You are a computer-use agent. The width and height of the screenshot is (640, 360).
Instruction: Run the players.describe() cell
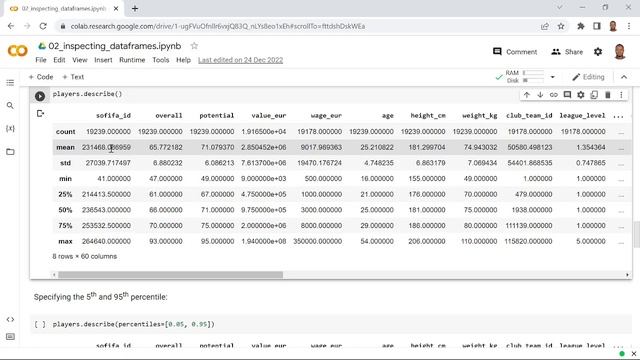40,96
